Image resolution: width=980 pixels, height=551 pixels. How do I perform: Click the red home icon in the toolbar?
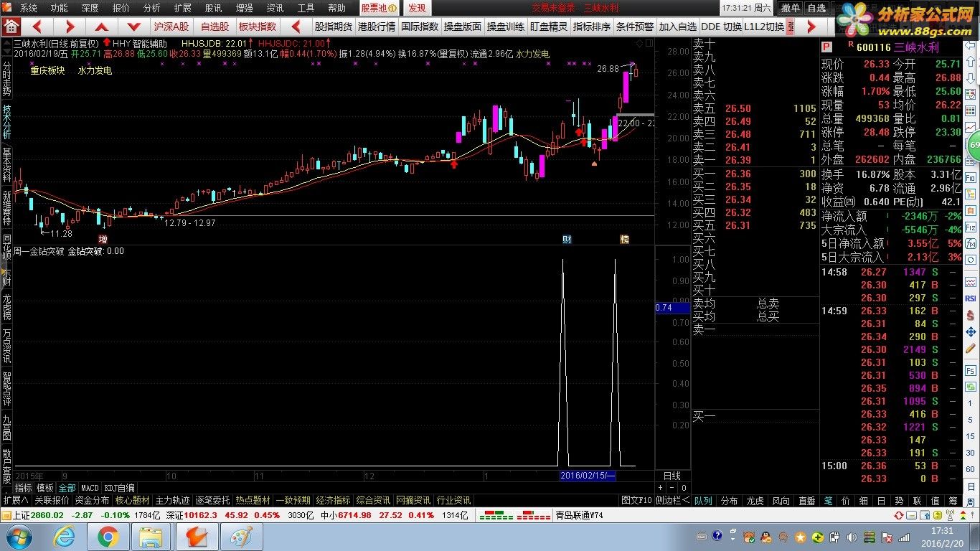[11, 27]
